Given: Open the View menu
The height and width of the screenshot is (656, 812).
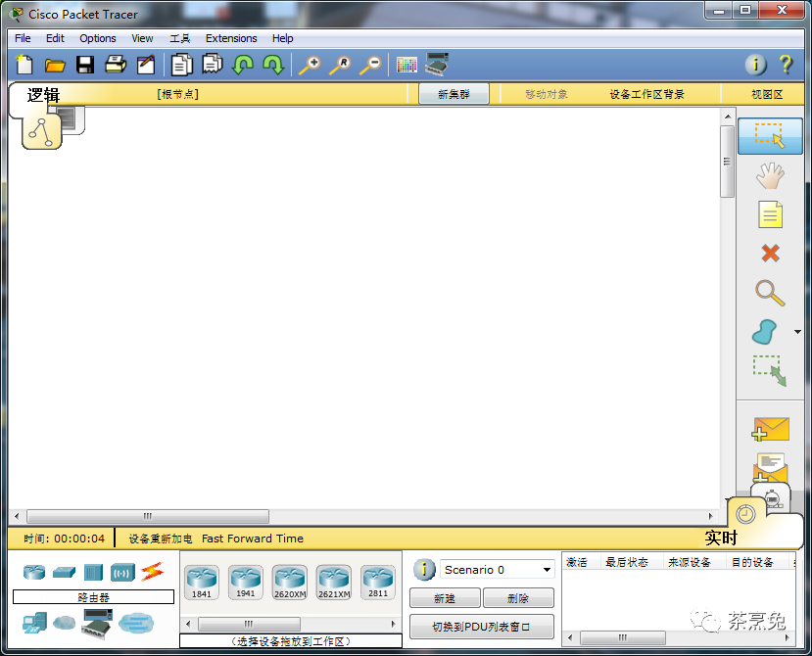Looking at the screenshot, I should tap(142, 38).
